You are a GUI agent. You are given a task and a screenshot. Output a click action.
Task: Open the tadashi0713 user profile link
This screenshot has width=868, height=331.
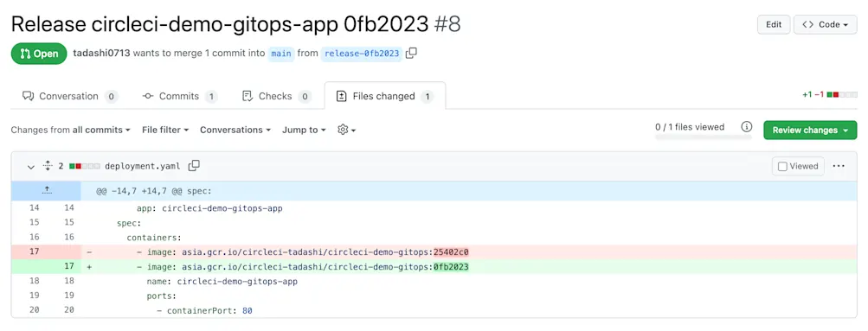click(x=101, y=54)
